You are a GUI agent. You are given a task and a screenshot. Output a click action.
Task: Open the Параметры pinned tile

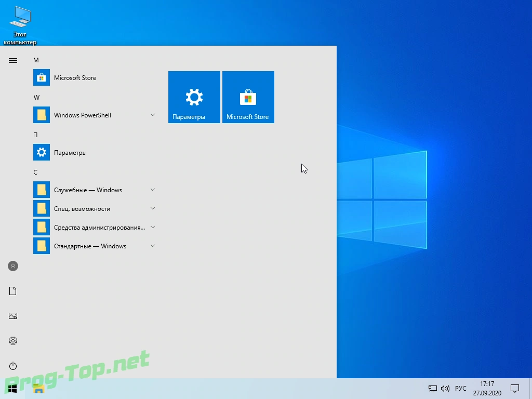[194, 97]
